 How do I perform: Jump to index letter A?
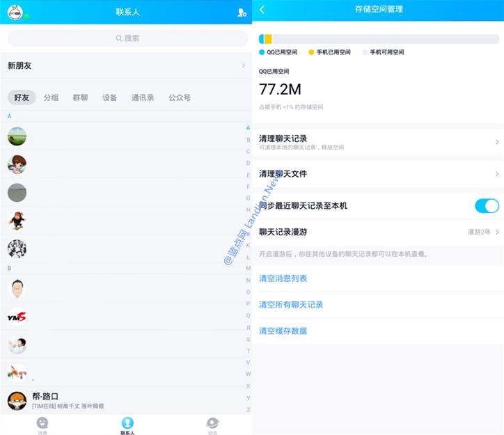248,128
